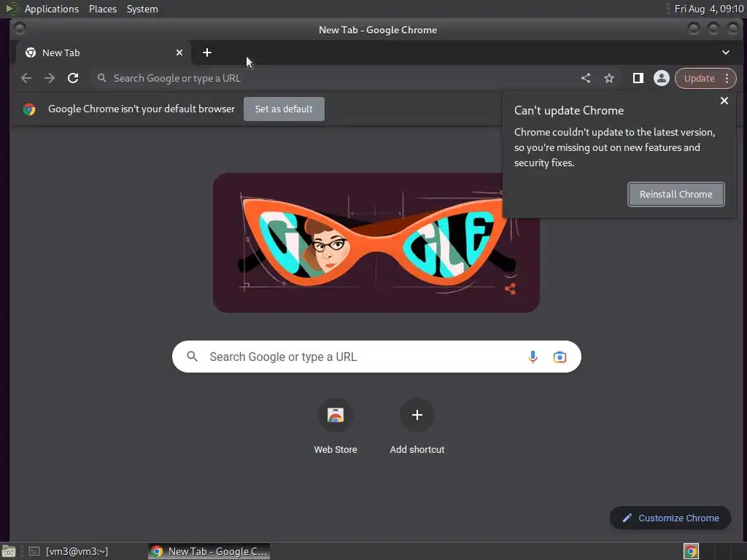The image size is (747, 560).
Task: Share this page from the address bar
Action: point(586,78)
